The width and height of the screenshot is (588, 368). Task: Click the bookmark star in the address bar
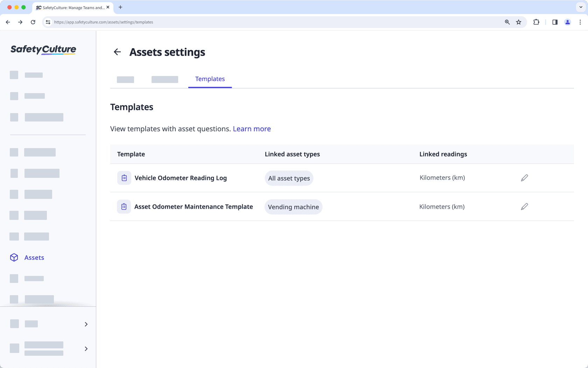click(x=518, y=22)
